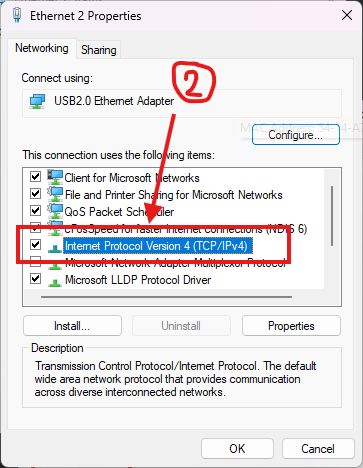Click the vertical scrollbar in items list

pos(332,216)
